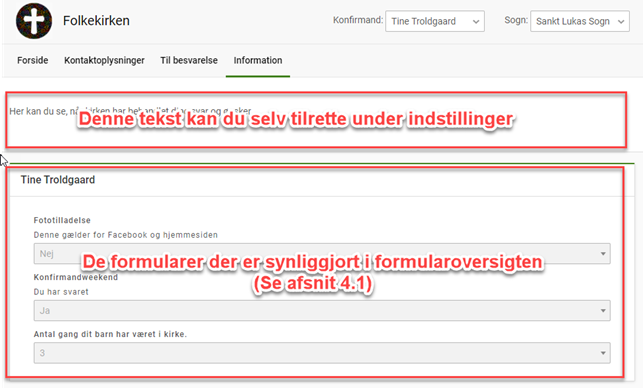Click 'Antal gang dit barn har været i kirke' label
The height and width of the screenshot is (388, 643).
[x=110, y=334]
